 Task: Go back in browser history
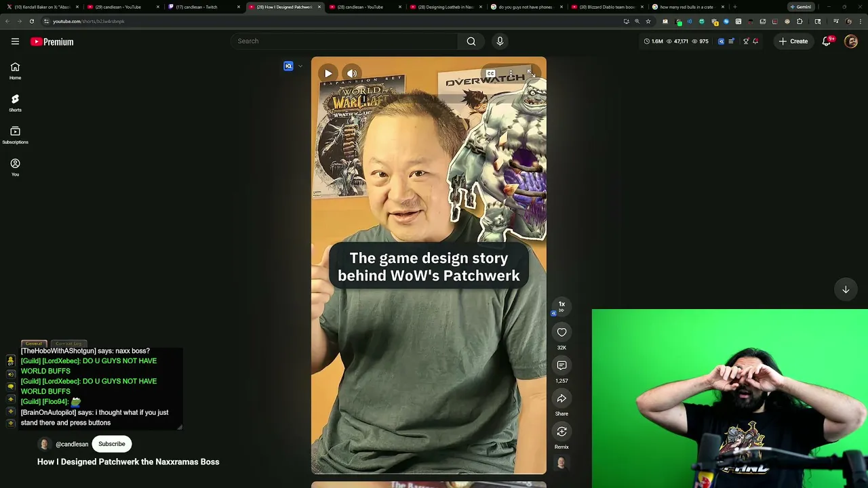pyautogui.click(x=7, y=21)
